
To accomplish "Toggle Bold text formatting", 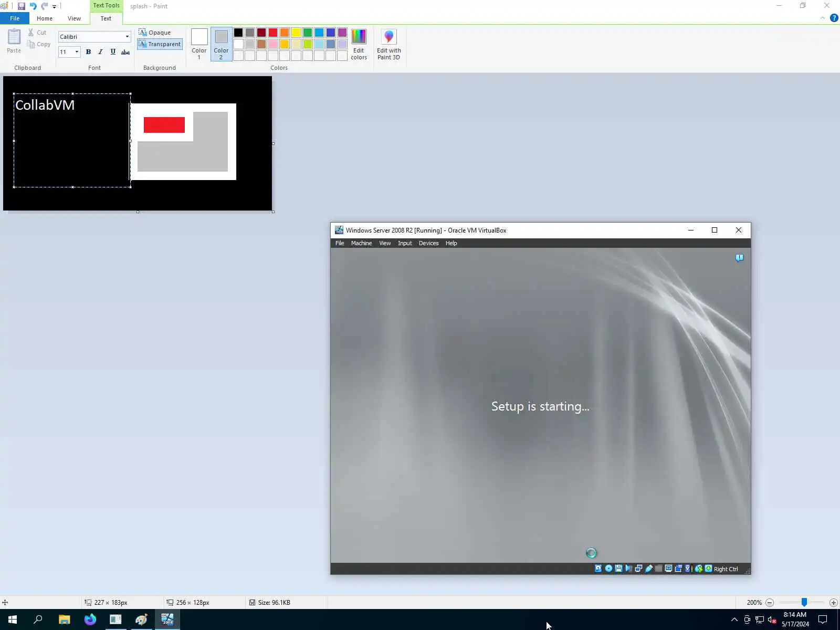I will pos(88,51).
